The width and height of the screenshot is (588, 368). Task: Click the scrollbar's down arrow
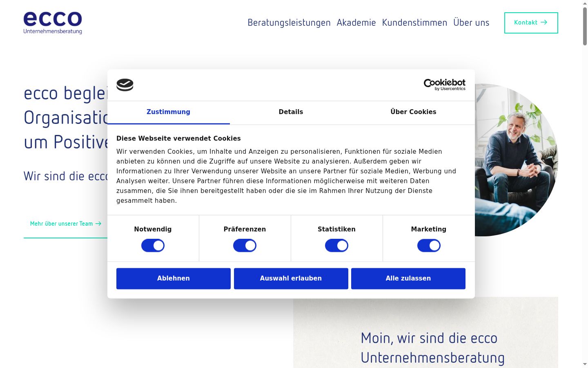(585, 364)
